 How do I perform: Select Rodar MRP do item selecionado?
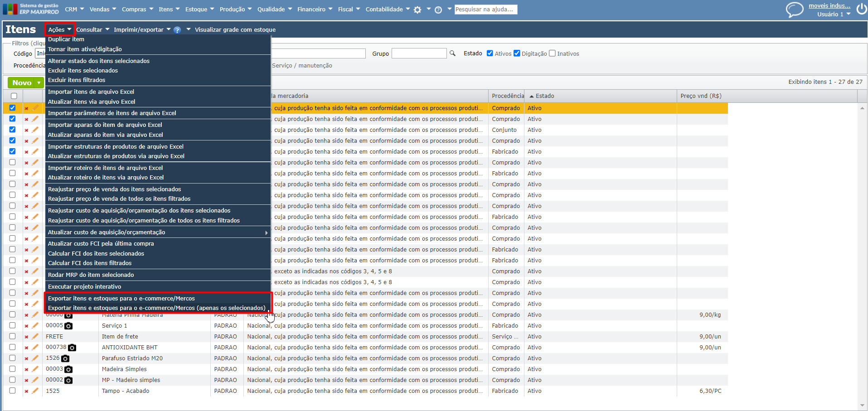coord(91,275)
